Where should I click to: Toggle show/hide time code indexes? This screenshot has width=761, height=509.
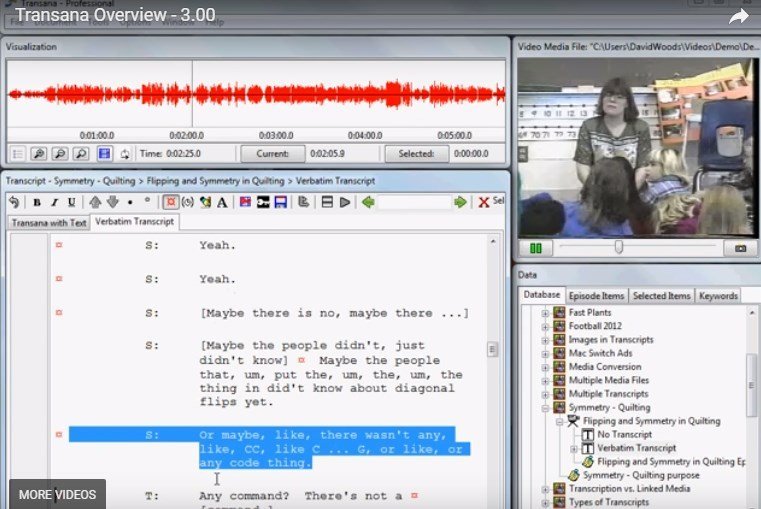tap(170, 202)
